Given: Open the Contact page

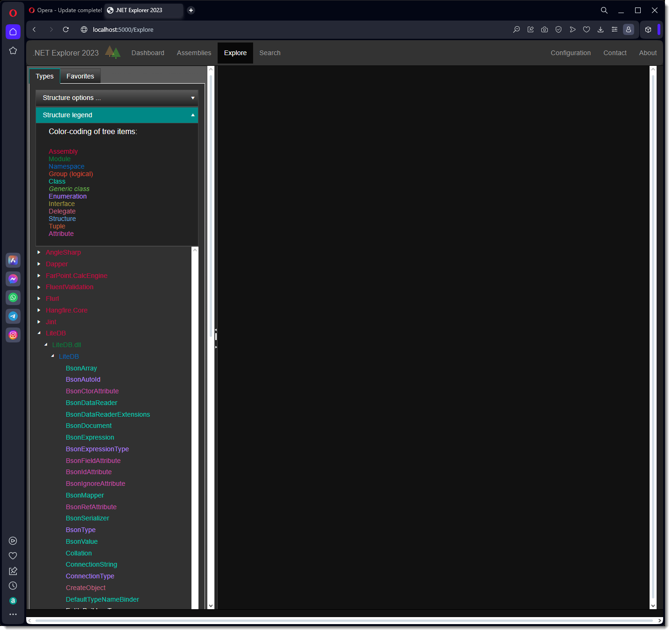Looking at the screenshot, I should (x=615, y=53).
